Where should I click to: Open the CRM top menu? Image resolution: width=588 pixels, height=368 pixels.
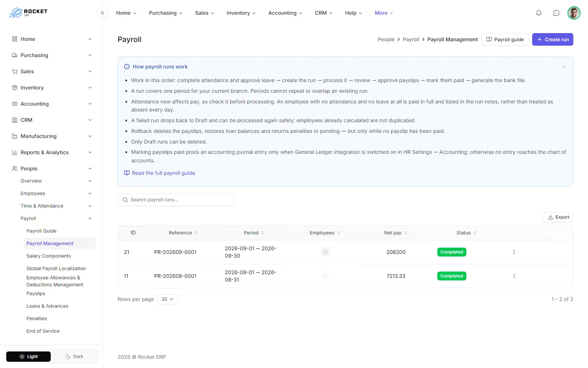323,13
